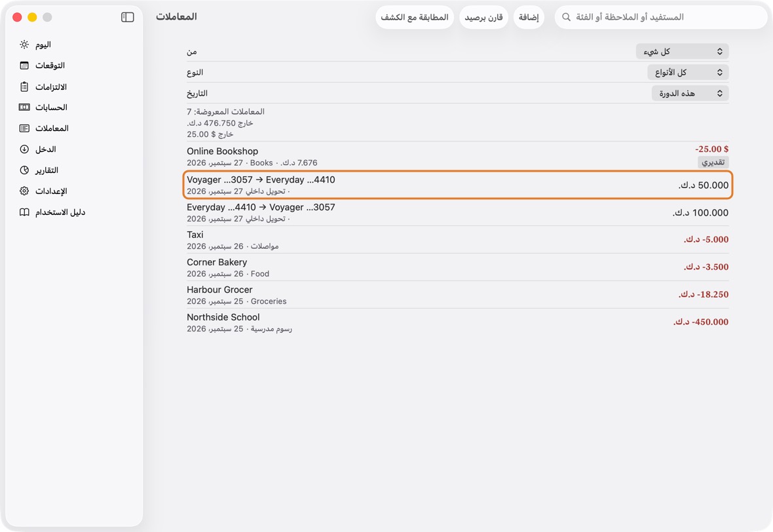This screenshot has width=773, height=532.
Task: Select the Taxi transaction row
Action: click(x=457, y=240)
